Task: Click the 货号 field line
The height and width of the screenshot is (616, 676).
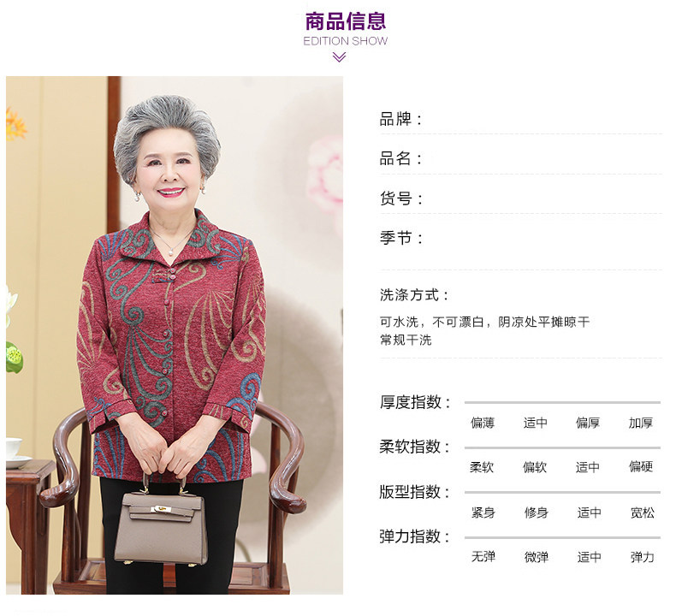Action: point(520,198)
